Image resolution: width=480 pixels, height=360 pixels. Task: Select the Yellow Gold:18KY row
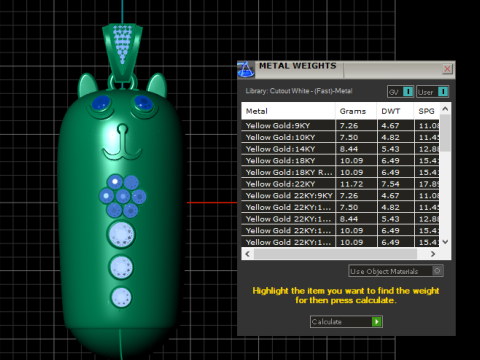(340, 161)
